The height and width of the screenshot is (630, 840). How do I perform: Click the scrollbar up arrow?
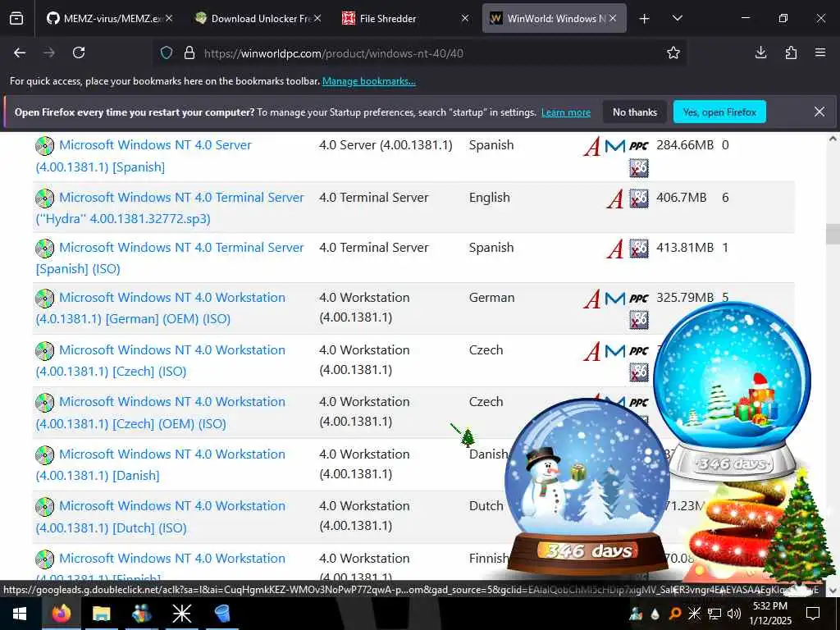[833, 139]
